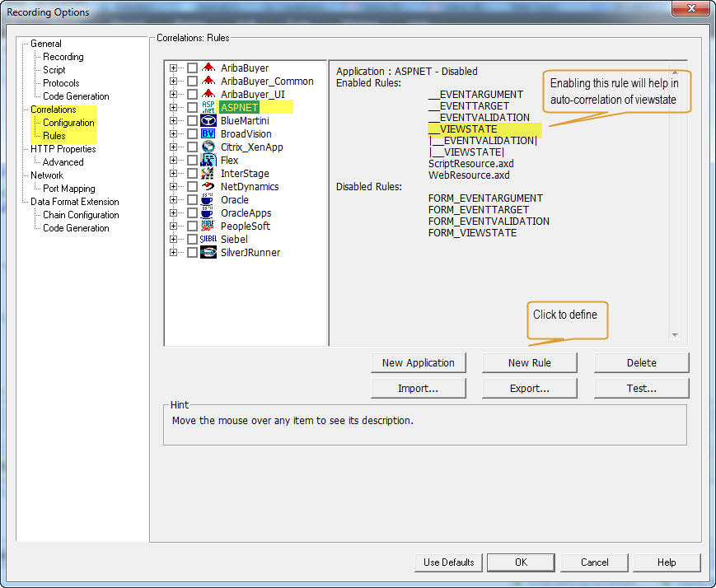Click the AribaBuyer application icon
Viewport: 716px width, 588px height.
tap(208, 68)
